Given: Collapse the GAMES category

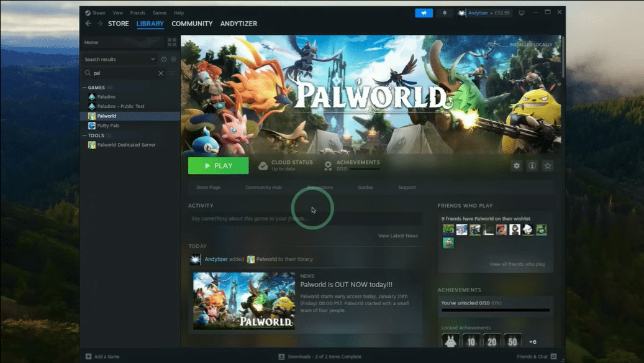Looking at the screenshot, I should 85,88.
